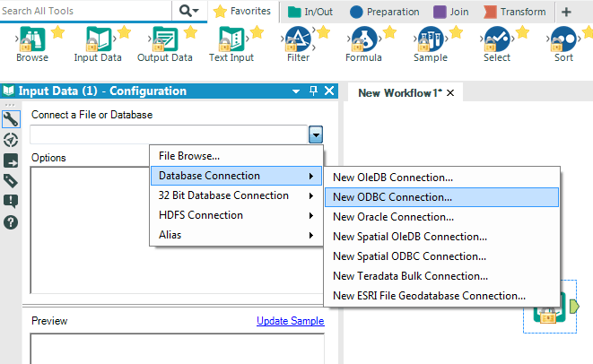593x364 pixels.
Task: Click the Input Data node on canvas
Action: click(546, 308)
